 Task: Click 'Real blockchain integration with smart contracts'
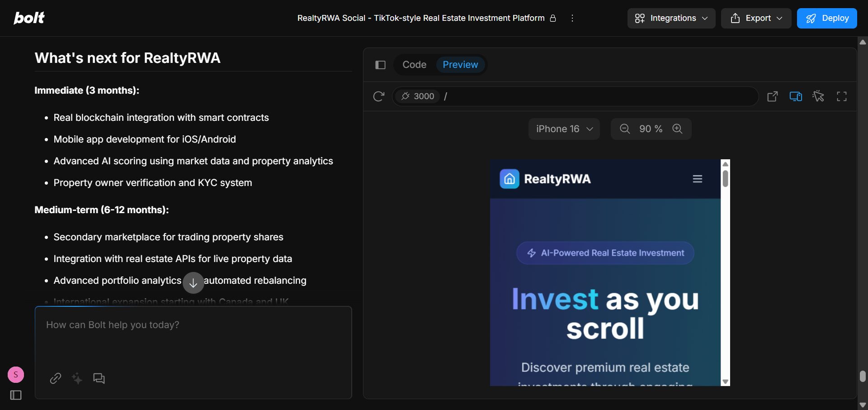click(x=161, y=118)
